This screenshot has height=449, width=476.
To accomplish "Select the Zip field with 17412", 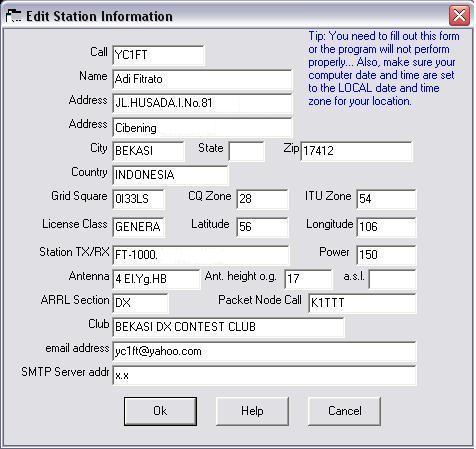I will 357,151.
